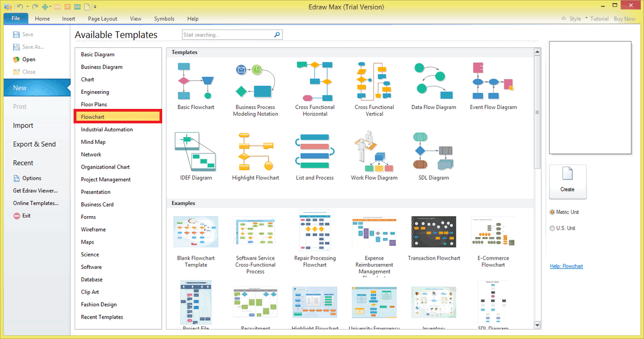The height and width of the screenshot is (339, 644).
Task: Click the Export to PowerPoint icon in the title bar
Action: (67, 7)
